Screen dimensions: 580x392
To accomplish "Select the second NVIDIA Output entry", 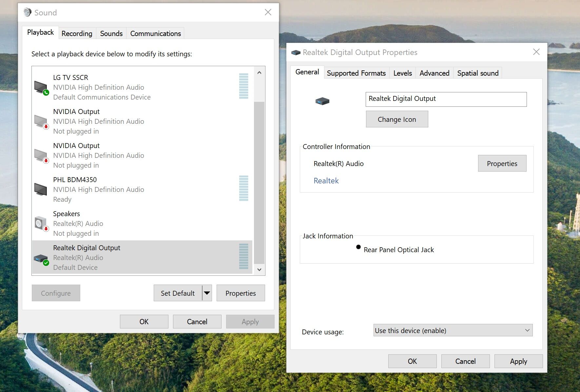I will coord(142,156).
